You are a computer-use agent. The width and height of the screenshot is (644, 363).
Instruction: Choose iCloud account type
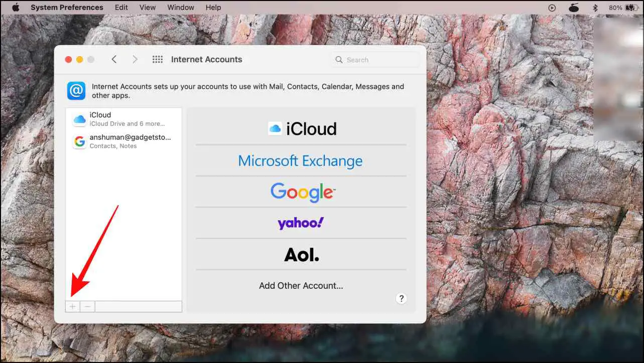301,129
